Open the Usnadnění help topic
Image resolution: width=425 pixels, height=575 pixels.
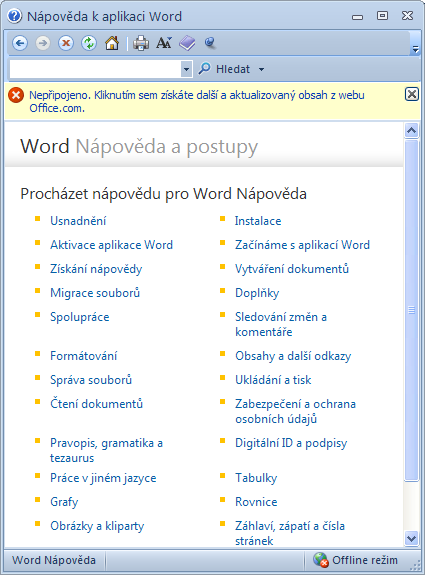pyautogui.click(x=78, y=221)
